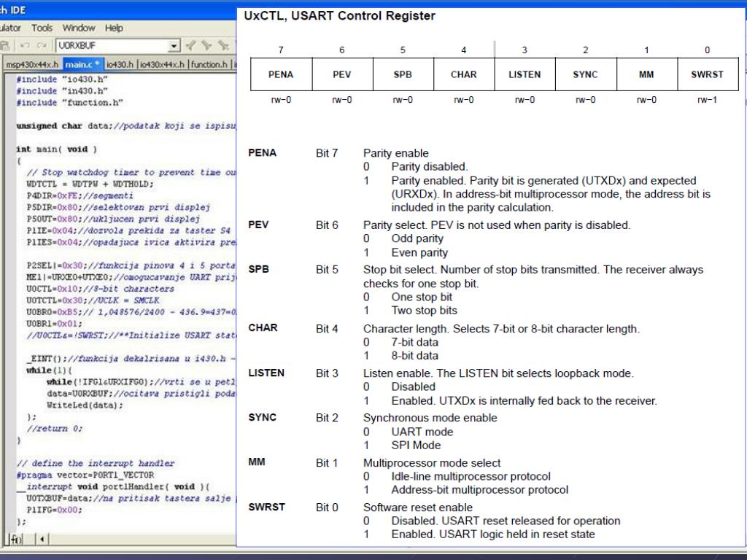Click the SWRST cell in register diagram
747x560 pixels.
coord(708,74)
